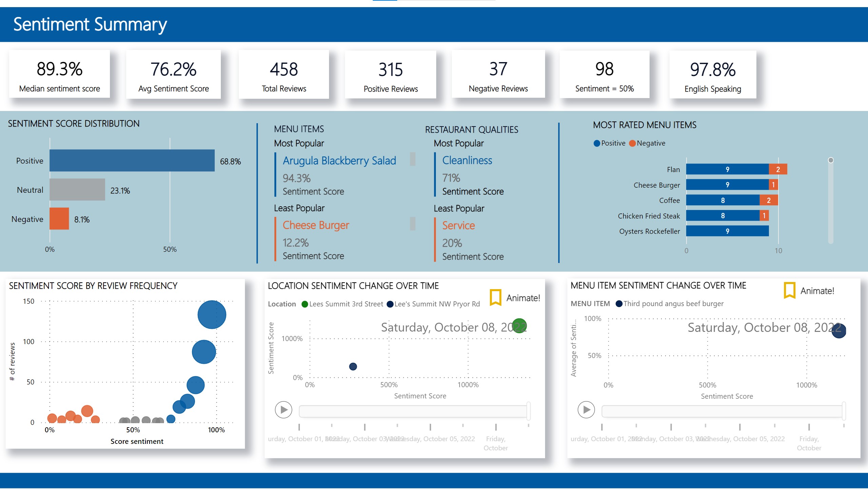Click the Negative Reviews 37 card
Image resolution: width=868 pixels, height=489 pixels.
498,74
